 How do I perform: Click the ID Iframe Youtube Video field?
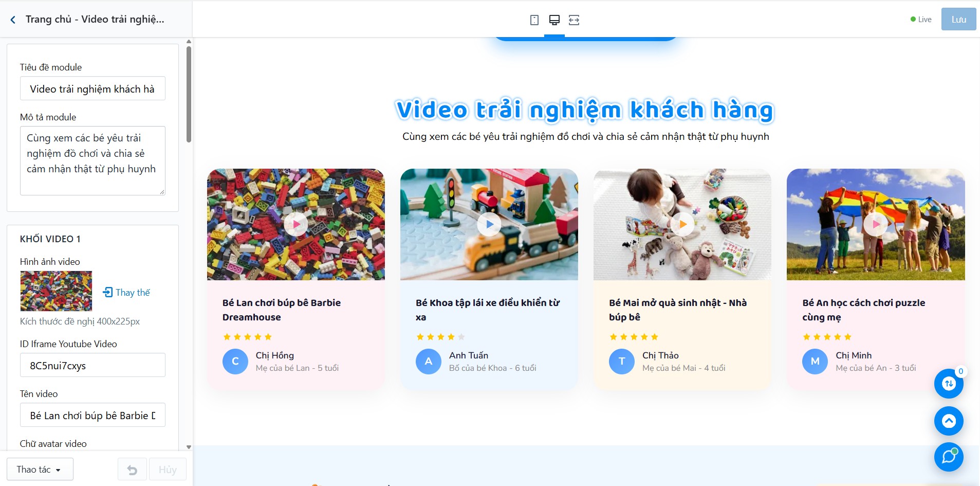[x=93, y=365]
